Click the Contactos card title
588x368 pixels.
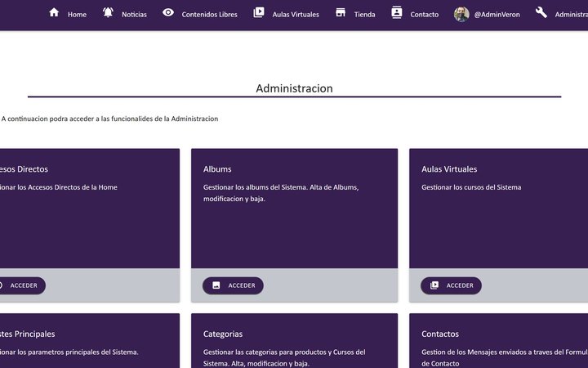(440, 334)
